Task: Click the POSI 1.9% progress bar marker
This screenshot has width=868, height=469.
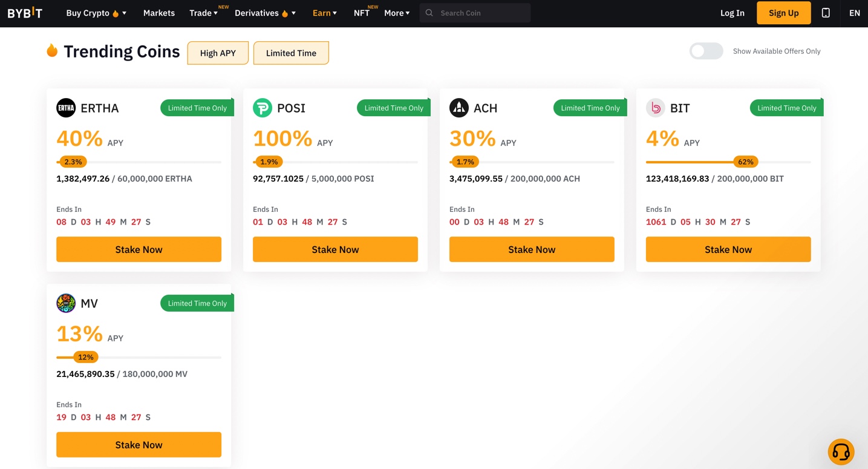Action: point(269,162)
